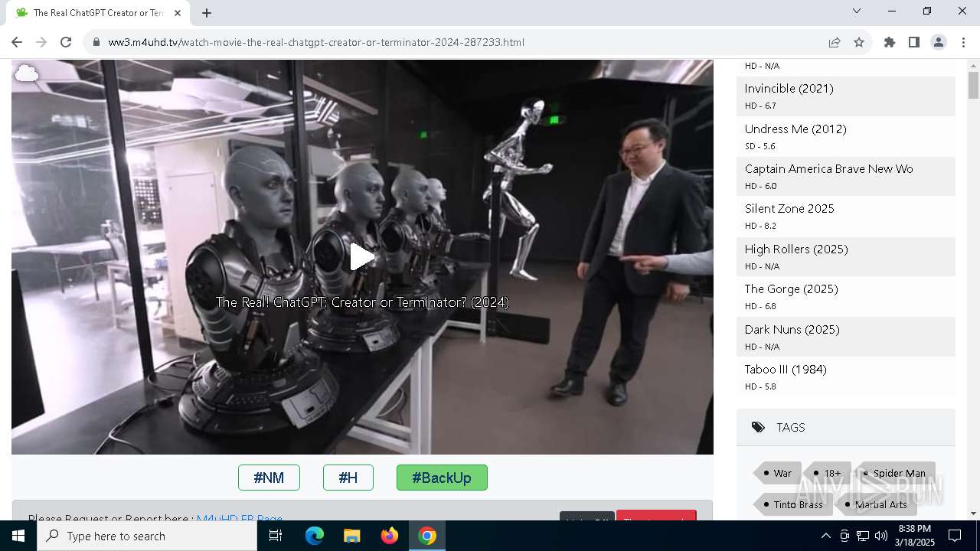Open File Explorer from taskbar
Image resolution: width=980 pixels, height=551 pixels.
(351, 536)
